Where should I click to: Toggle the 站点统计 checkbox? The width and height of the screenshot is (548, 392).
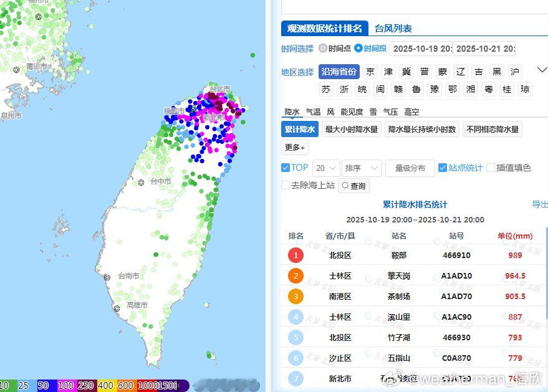[x=443, y=168]
